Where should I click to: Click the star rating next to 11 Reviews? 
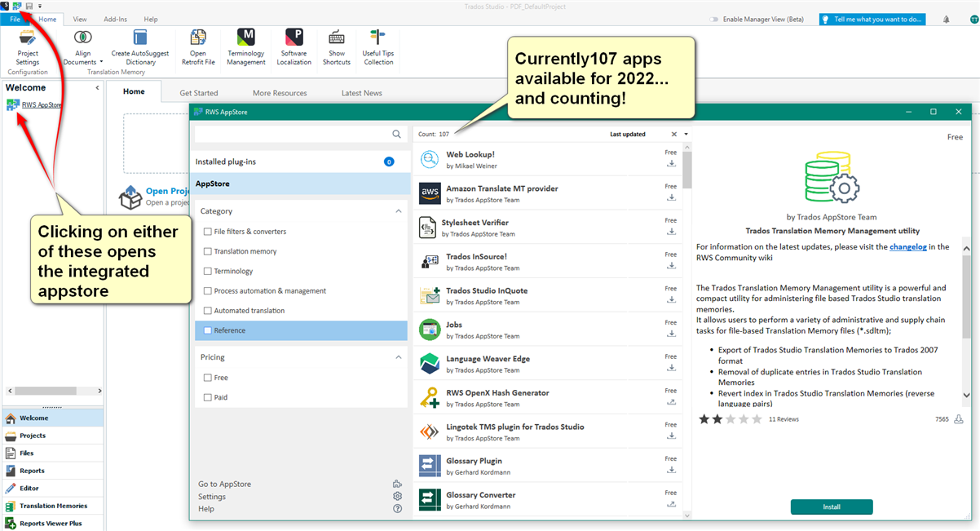730,419
